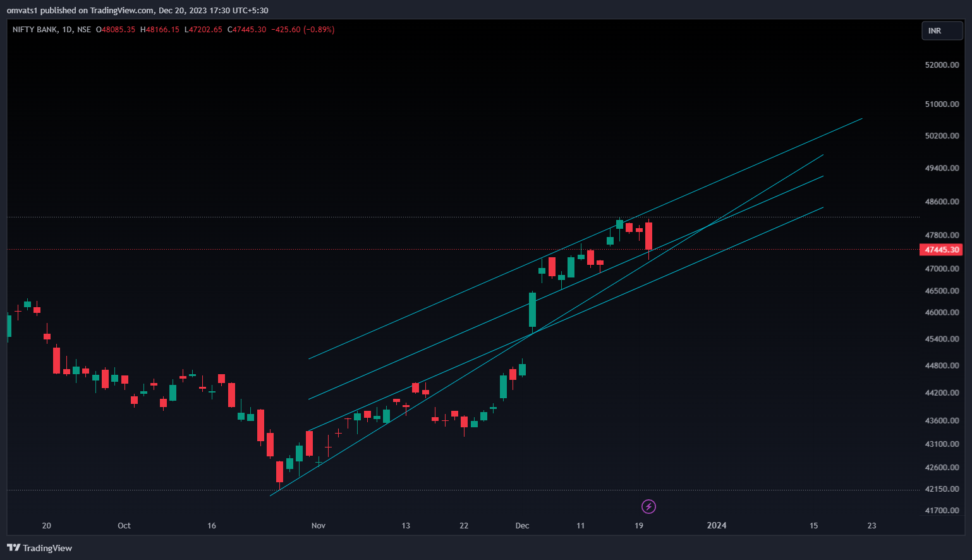
Task: Click the 11 date label on time axis
Action: tap(581, 526)
